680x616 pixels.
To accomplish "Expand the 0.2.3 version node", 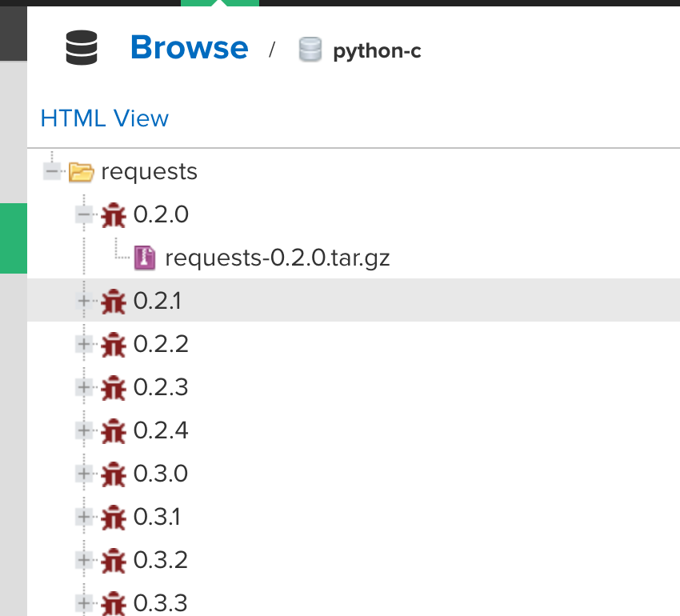I will pyautogui.click(x=84, y=387).
